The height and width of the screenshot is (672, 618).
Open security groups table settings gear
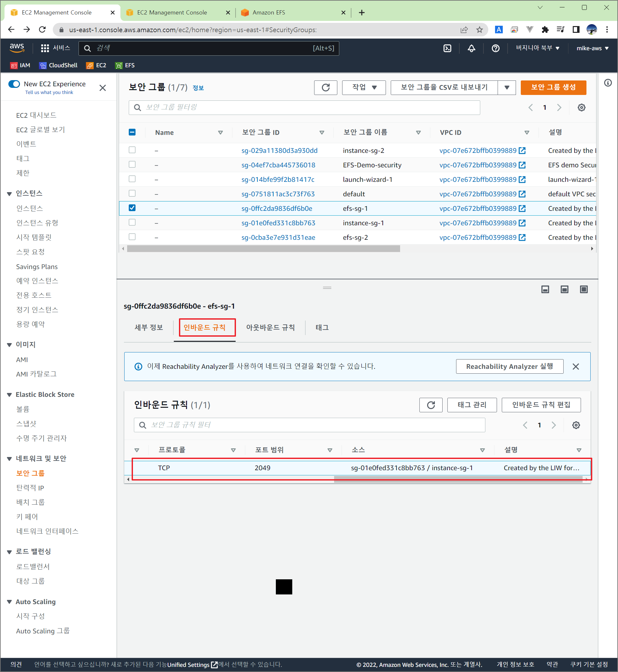point(581,107)
